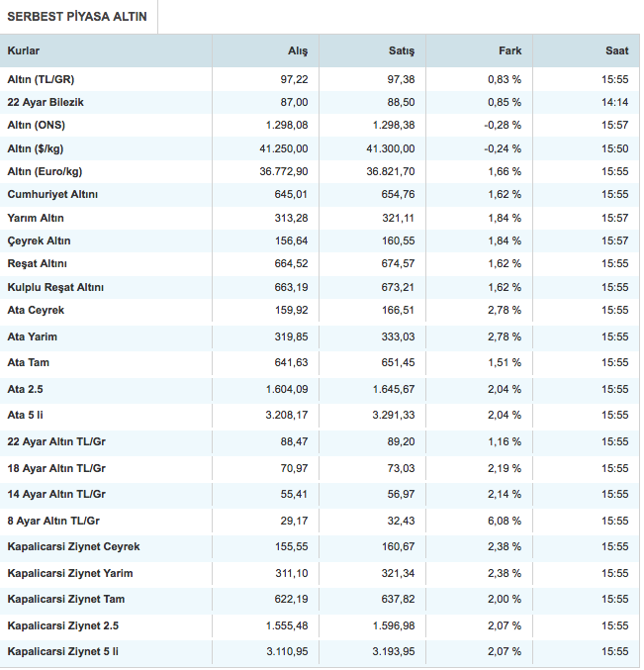The width and height of the screenshot is (644, 670).
Task: Select Çeyrek Altın in the table
Action: 39,240
